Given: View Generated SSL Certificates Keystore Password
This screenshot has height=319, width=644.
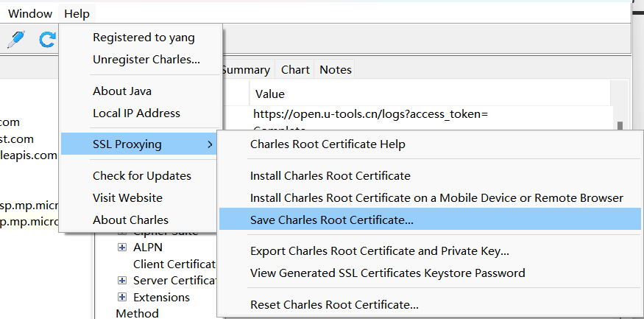Looking at the screenshot, I should coord(430,273).
